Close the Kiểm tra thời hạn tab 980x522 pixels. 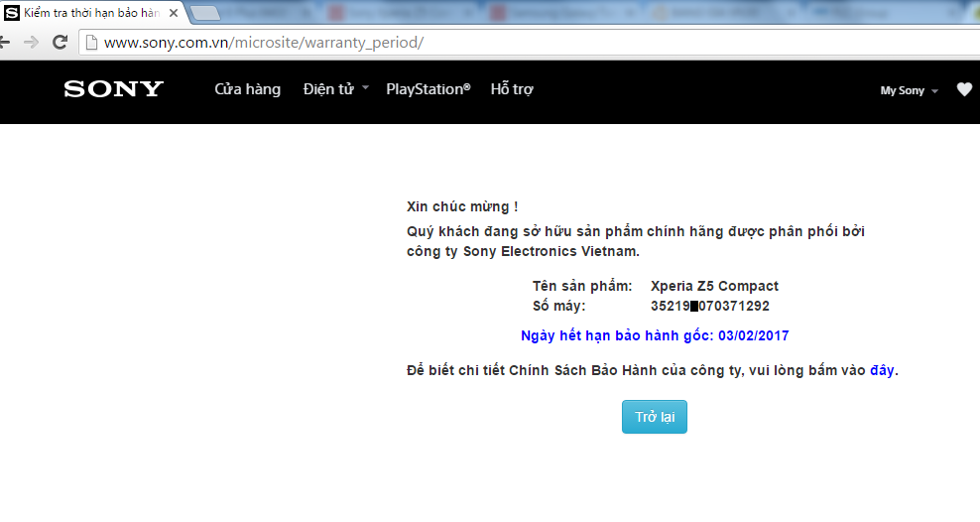pyautogui.click(x=174, y=13)
